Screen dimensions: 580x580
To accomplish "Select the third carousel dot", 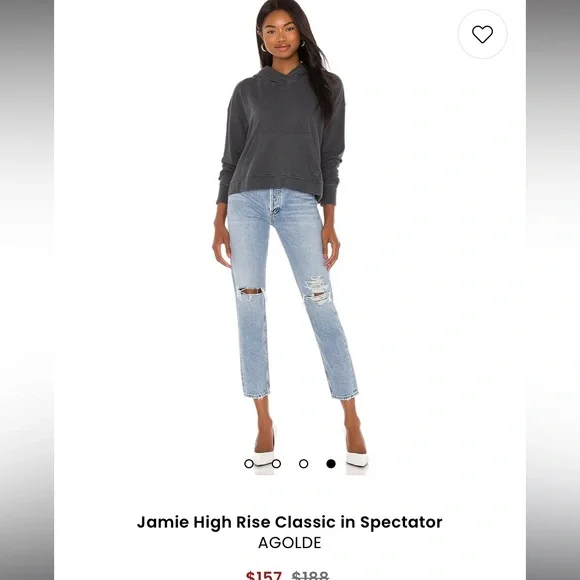I will [304, 463].
